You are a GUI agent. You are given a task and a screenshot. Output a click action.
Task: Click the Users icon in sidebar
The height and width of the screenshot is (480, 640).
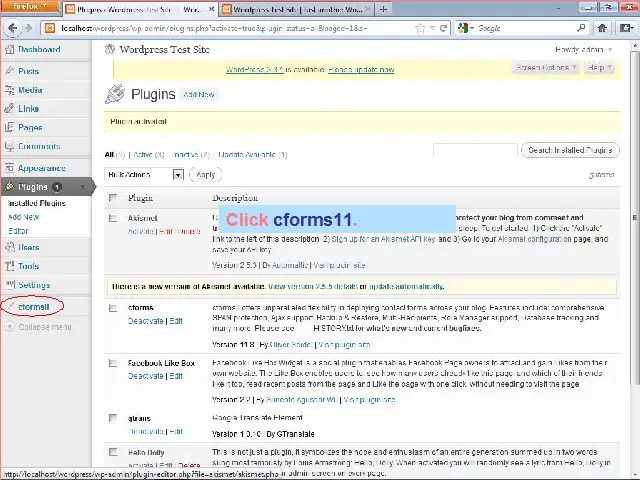[9, 247]
